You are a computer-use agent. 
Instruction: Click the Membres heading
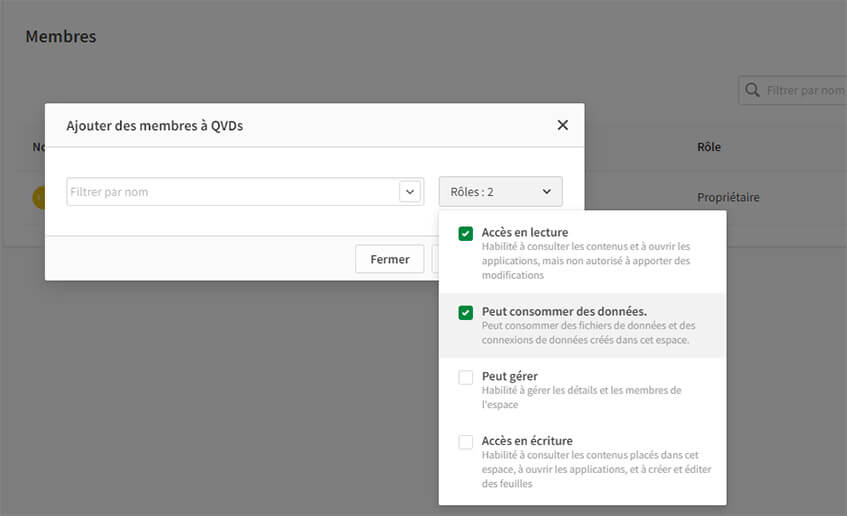coord(61,36)
